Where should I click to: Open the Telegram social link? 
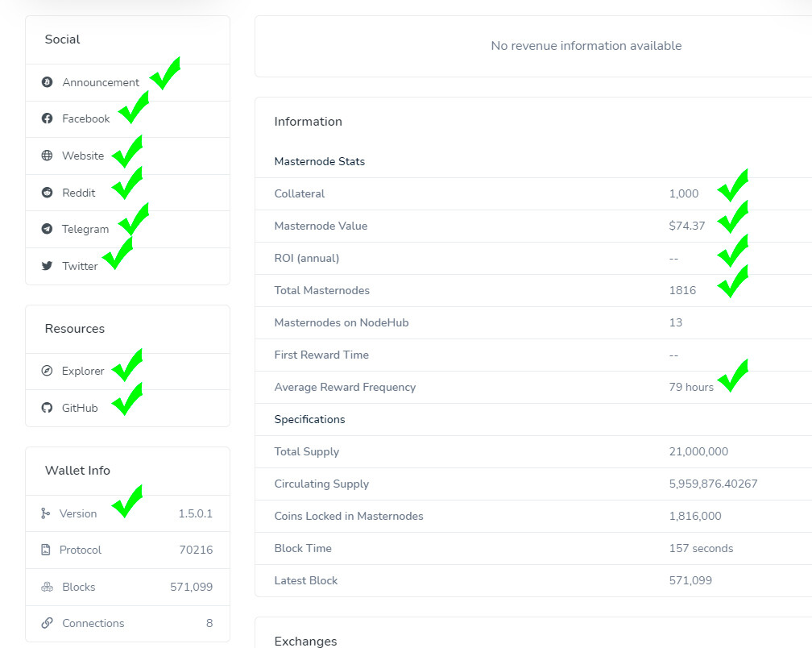pos(85,229)
